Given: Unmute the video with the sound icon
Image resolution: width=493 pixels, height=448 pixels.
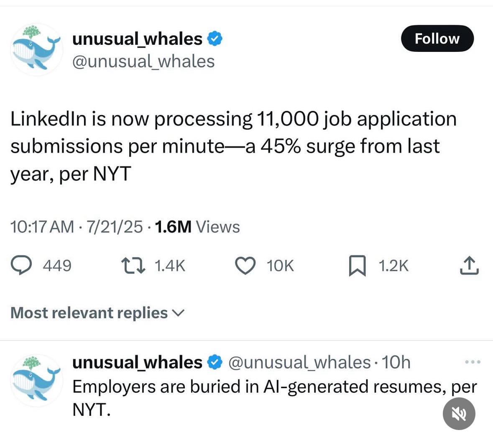Looking at the screenshot, I should [459, 414].
